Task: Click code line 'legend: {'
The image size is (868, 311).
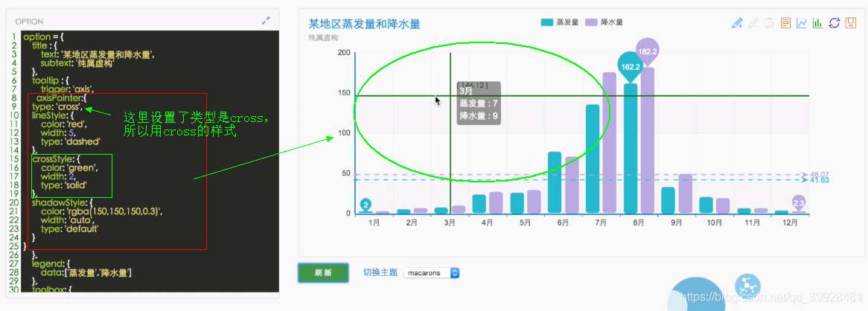Action: (51, 263)
